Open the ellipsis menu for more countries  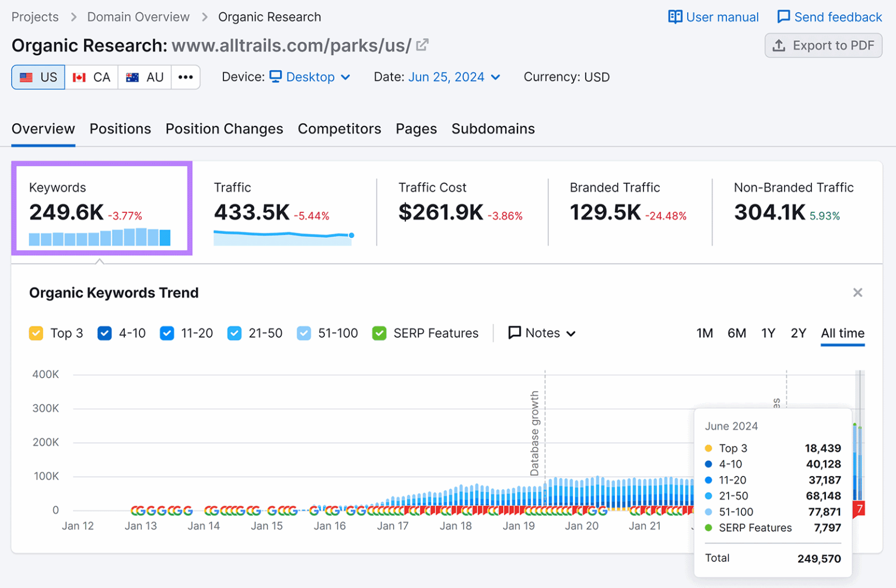[185, 76]
